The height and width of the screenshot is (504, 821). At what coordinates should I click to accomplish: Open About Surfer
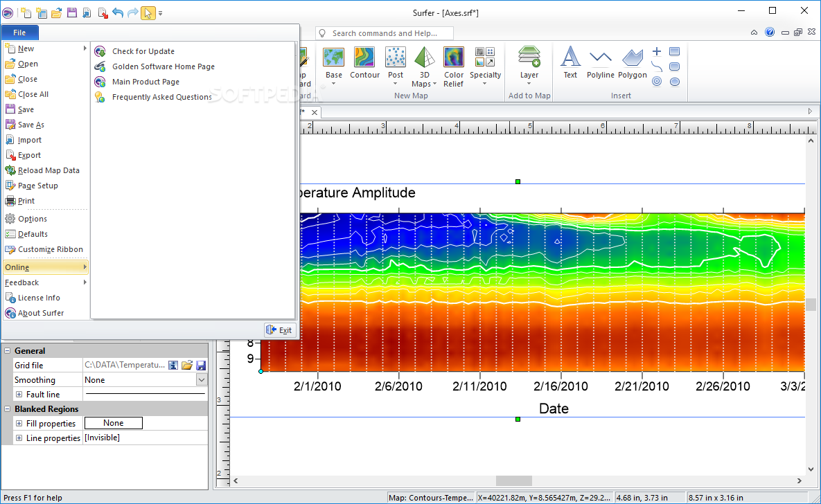click(46, 312)
